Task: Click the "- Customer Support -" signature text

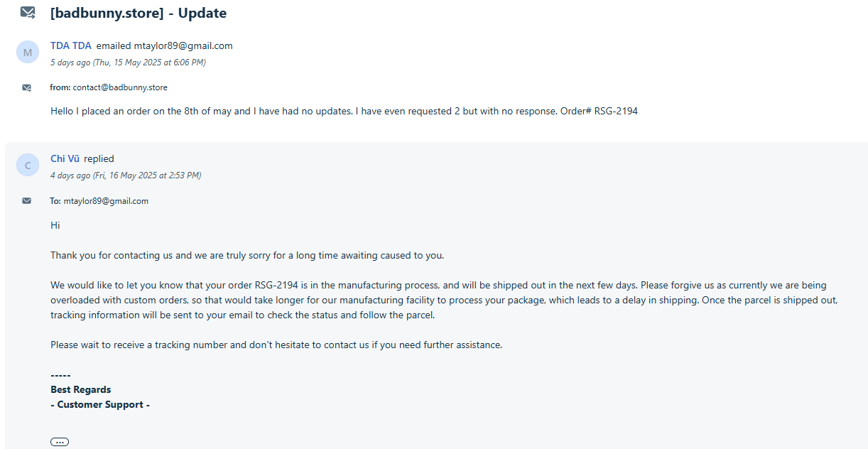Action: click(x=100, y=404)
